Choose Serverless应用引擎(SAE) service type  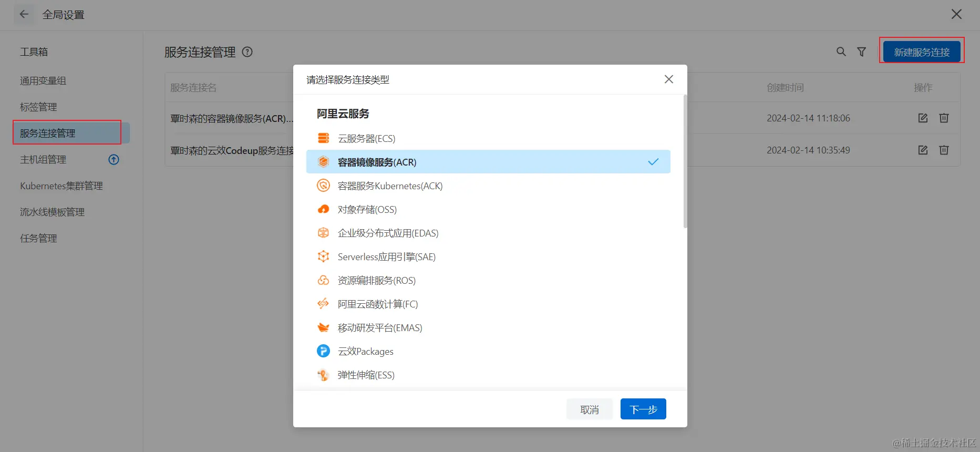(x=488, y=256)
